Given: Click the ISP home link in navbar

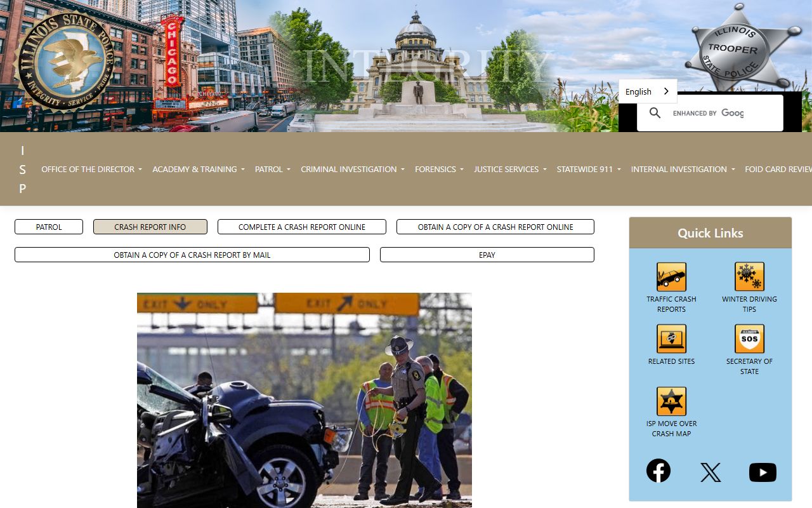Looking at the screenshot, I should click(x=23, y=170).
